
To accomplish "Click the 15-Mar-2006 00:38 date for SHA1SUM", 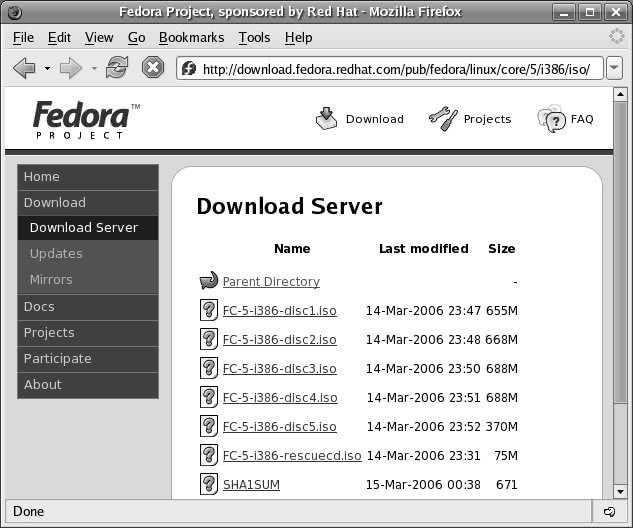I will (423, 484).
